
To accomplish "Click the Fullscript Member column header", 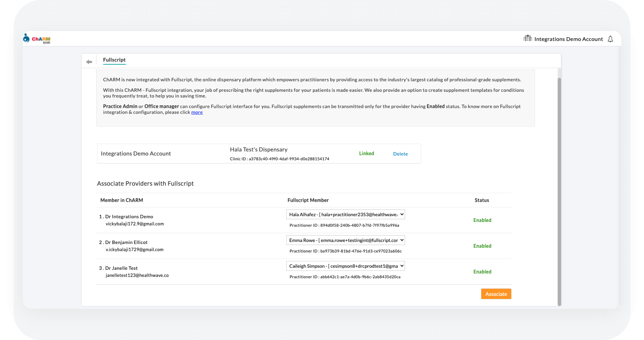I will point(308,200).
